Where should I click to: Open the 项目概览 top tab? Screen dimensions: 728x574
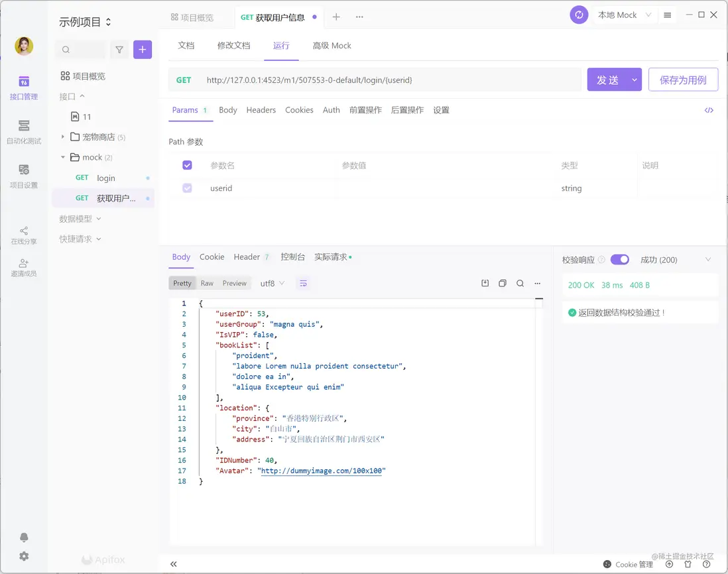click(192, 17)
